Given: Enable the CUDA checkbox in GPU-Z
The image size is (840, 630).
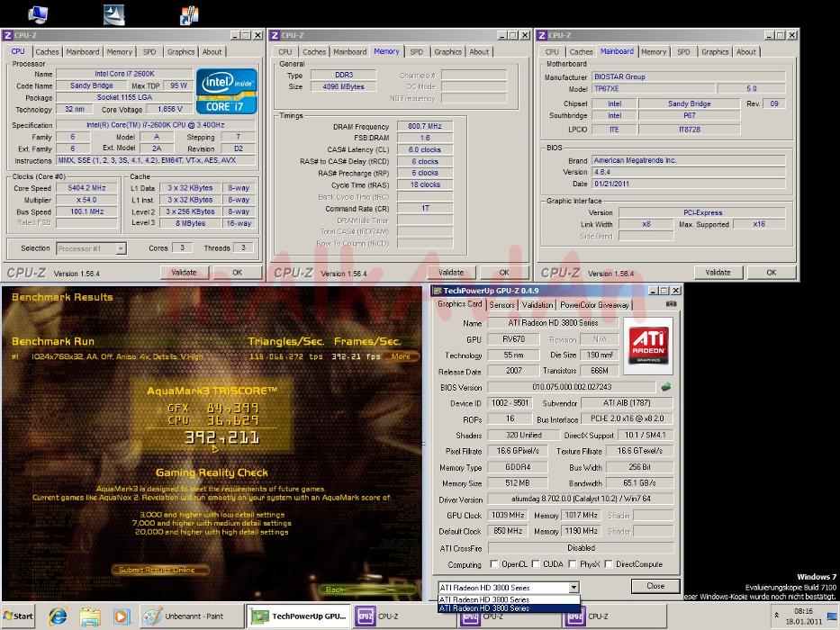Looking at the screenshot, I should point(536,564).
